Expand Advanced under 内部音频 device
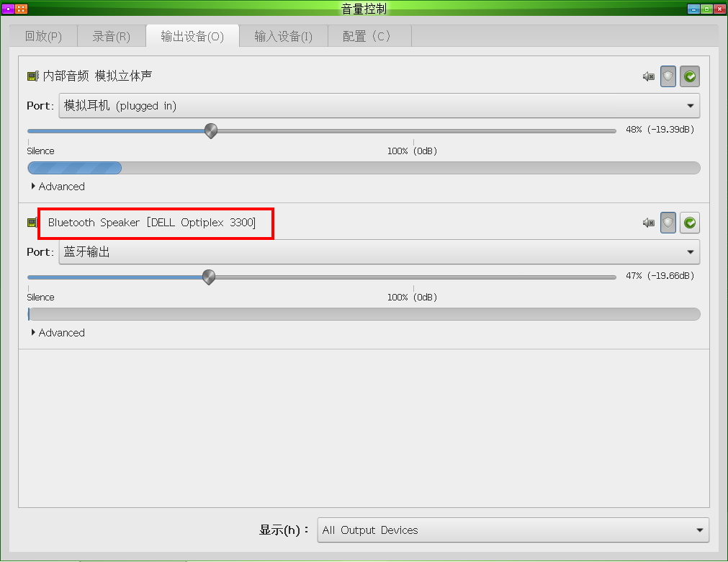The height and width of the screenshot is (562, 728). [x=58, y=186]
